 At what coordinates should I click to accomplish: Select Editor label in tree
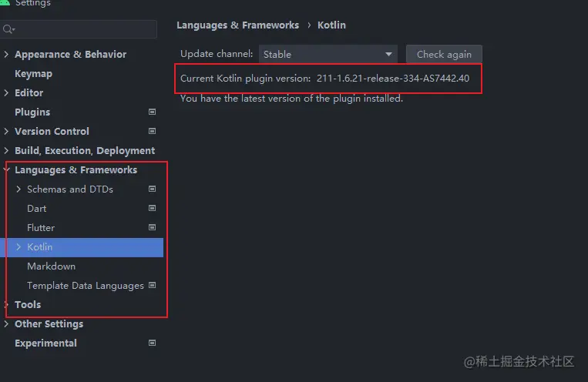[29, 92]
